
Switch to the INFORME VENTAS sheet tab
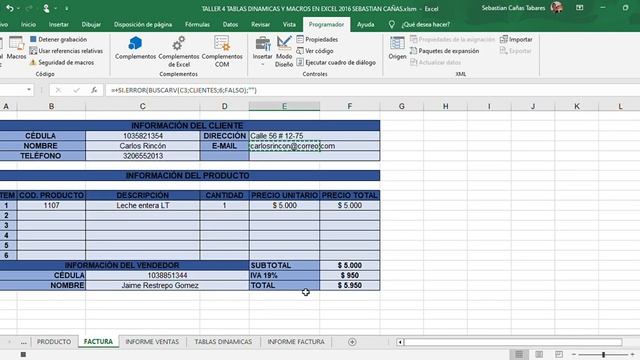pyautogui.click(x=152, y=342)
